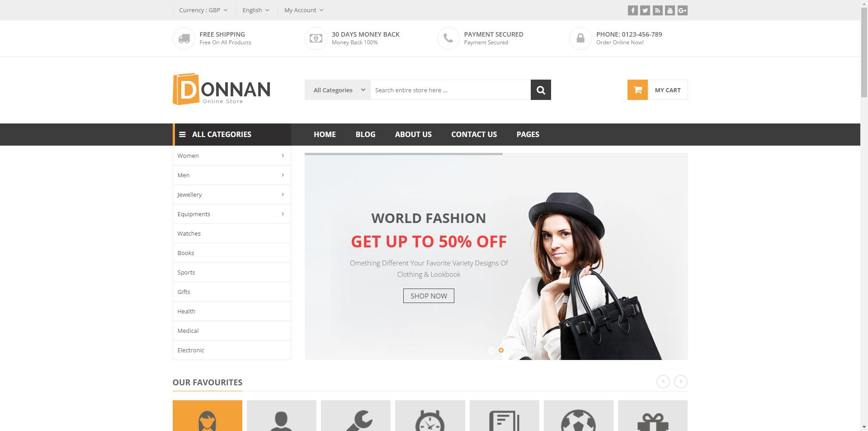Click the orange shopping cart icon

tap(637, 90)
